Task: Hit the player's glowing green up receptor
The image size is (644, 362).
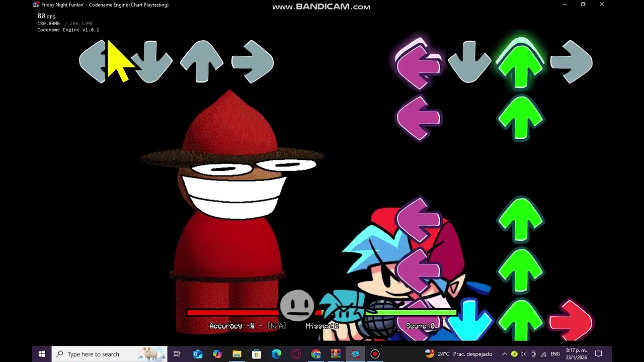Action: pyautogui.click(x=521, y=63)
